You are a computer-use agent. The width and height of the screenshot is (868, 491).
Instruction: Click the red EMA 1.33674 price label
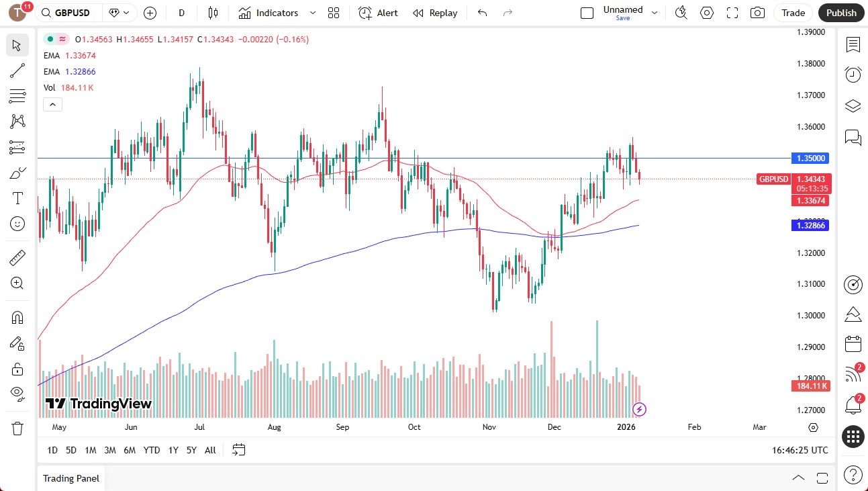point(811,201)
